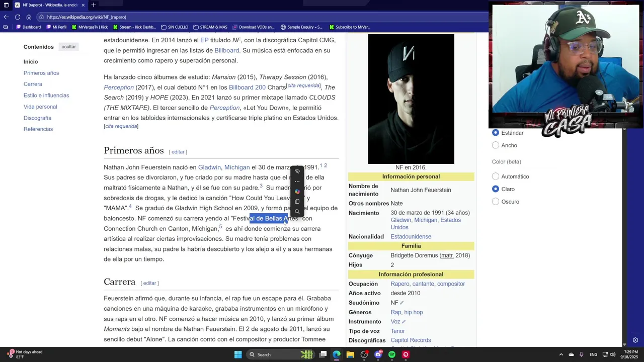The image size is (644, 362).
Task: Go to Estilo e influencias section
Action: 46,95
